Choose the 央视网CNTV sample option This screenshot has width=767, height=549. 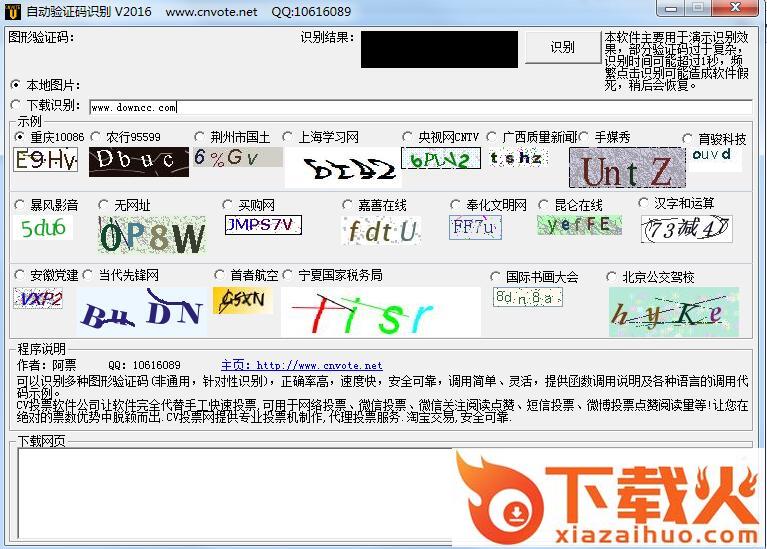click(407, 137)
